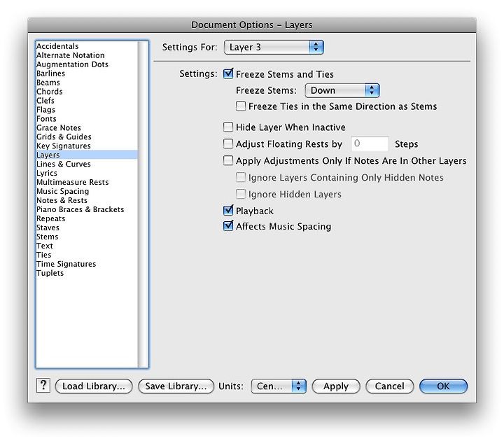Screen dimensions: 504x441
Task: Uncheck Affects Music Spacing
Action: coord(228,226)
